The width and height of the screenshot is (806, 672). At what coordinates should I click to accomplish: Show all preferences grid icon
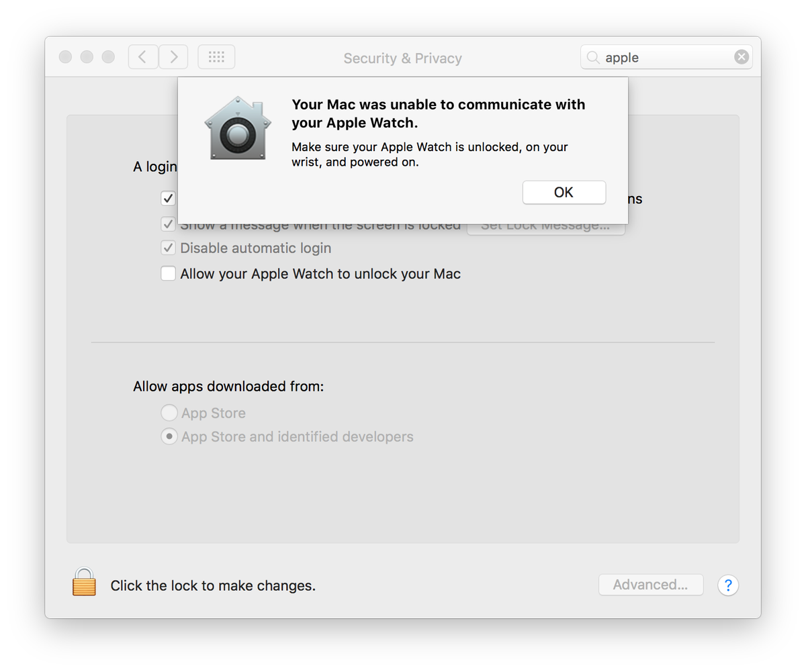[x=216, y=57]
